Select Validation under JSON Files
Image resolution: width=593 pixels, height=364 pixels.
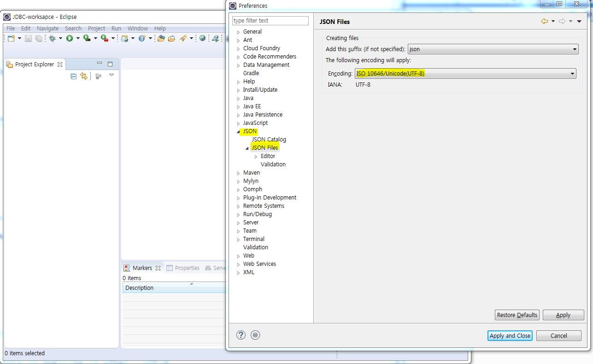[273, 164]
